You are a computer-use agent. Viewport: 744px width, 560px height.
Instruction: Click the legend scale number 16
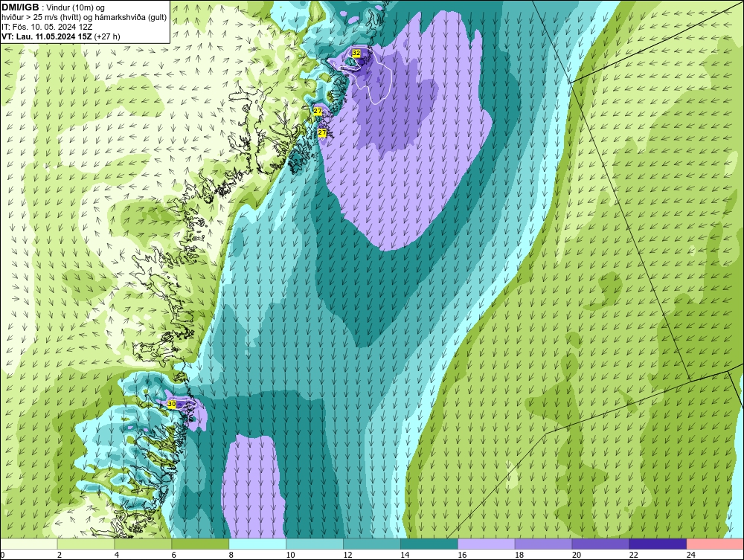[462, 555]
